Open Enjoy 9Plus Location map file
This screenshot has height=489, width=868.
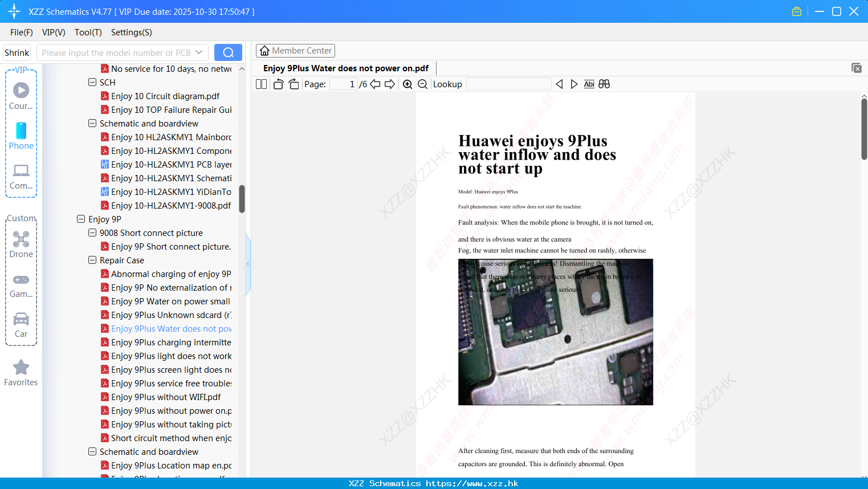pos(166,465)
